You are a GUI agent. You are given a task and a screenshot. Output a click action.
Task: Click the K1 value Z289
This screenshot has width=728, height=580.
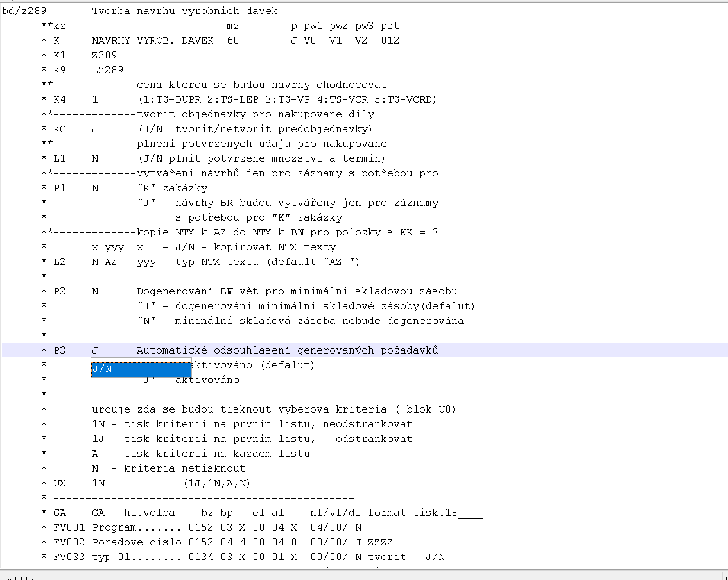click(x=105, y=55)
